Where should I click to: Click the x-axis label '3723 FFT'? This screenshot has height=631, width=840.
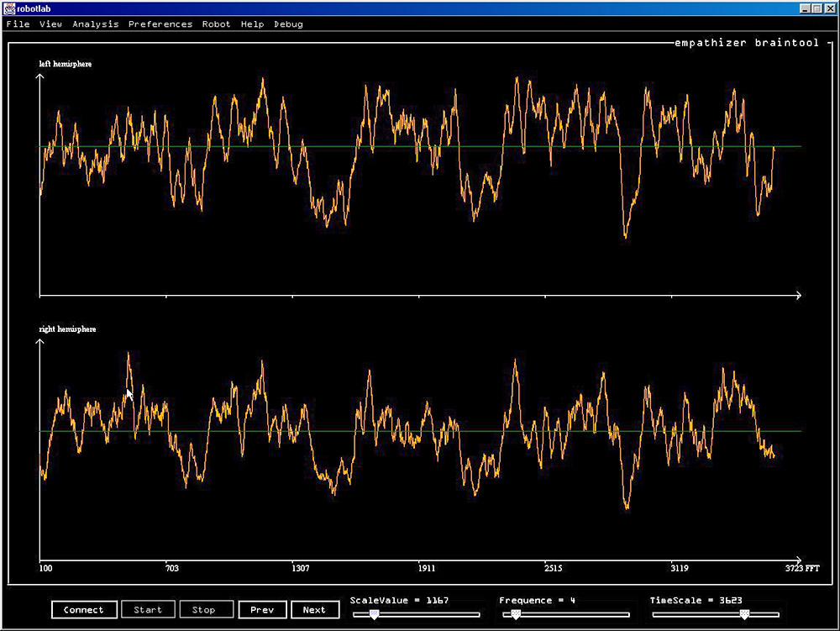(x=802, y=568)
